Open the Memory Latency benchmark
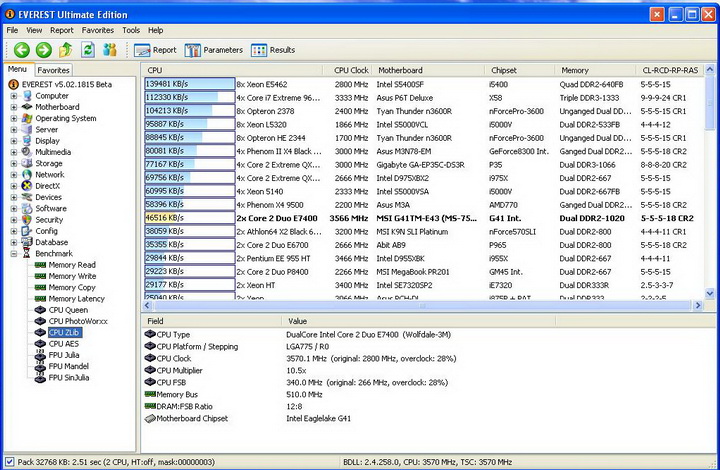 [76, 298]
